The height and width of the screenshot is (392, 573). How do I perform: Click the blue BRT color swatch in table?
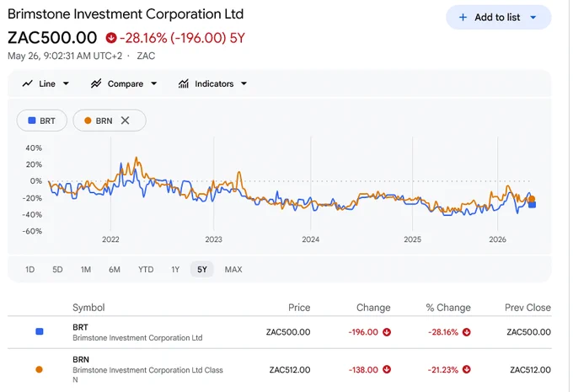[x=40, y=331]
